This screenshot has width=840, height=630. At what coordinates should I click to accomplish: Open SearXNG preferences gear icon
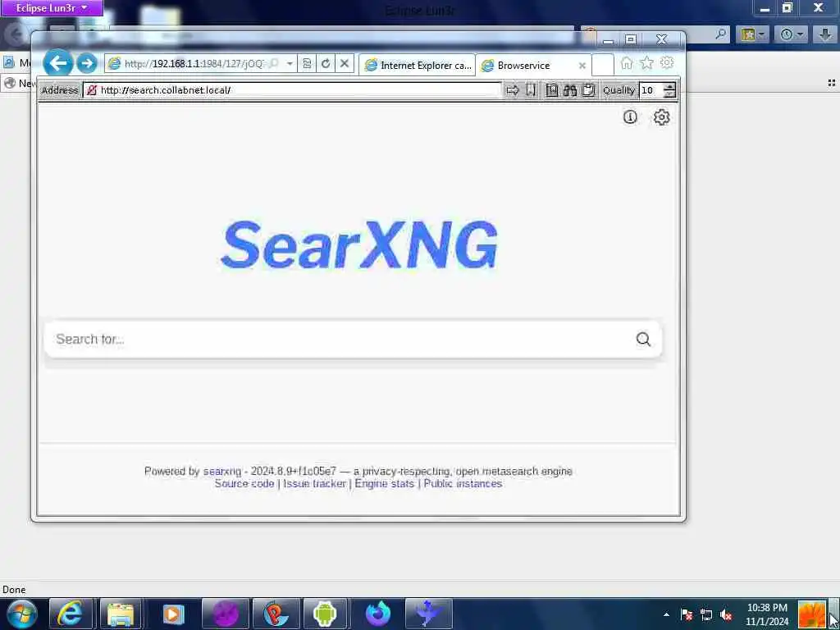coord(662,116)
